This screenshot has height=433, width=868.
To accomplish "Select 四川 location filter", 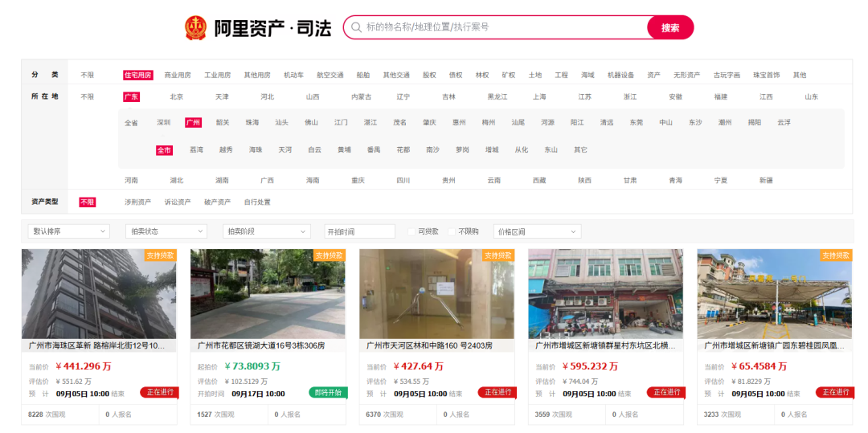I will (x=403, y=180).
